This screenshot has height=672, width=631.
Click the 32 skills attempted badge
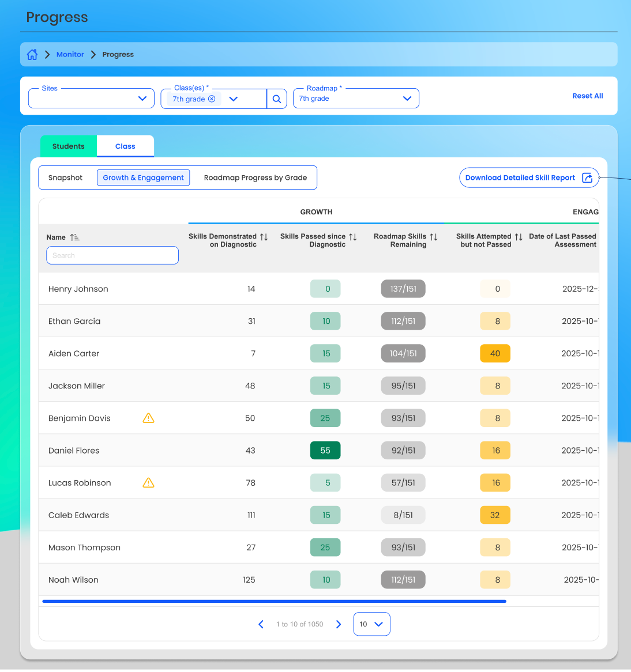pyautogui.click(x=495, y=515)
